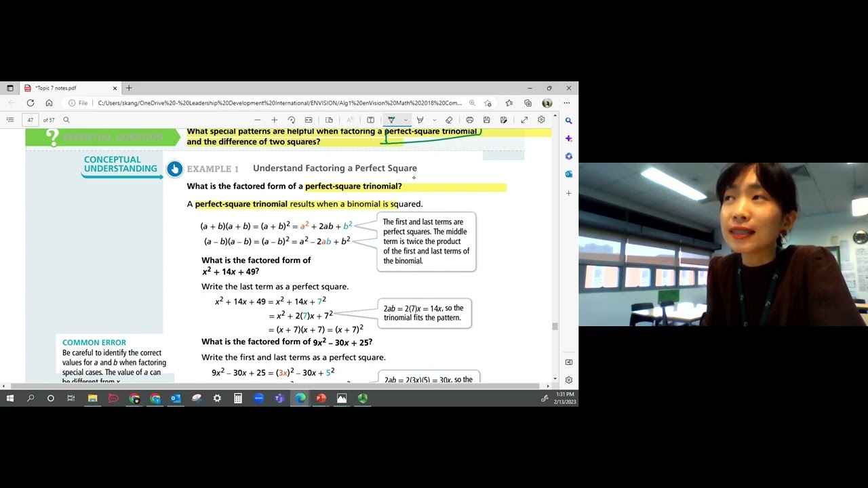Image resolution: width=868 pixels, height=488 pixels.
Task: Open Calculator from the taskbar
Action: click(x=238, y=399)
